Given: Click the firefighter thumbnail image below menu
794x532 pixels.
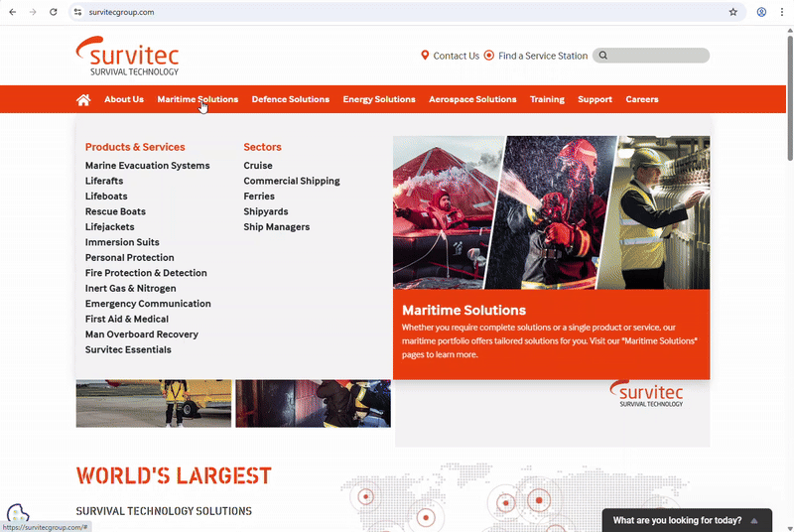Looking at the screenshot, I should (313, 403).
